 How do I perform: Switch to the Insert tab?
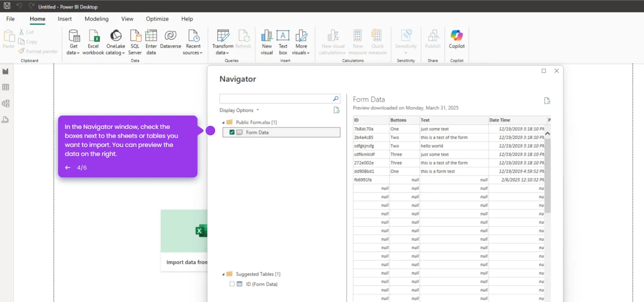[65, 19]
